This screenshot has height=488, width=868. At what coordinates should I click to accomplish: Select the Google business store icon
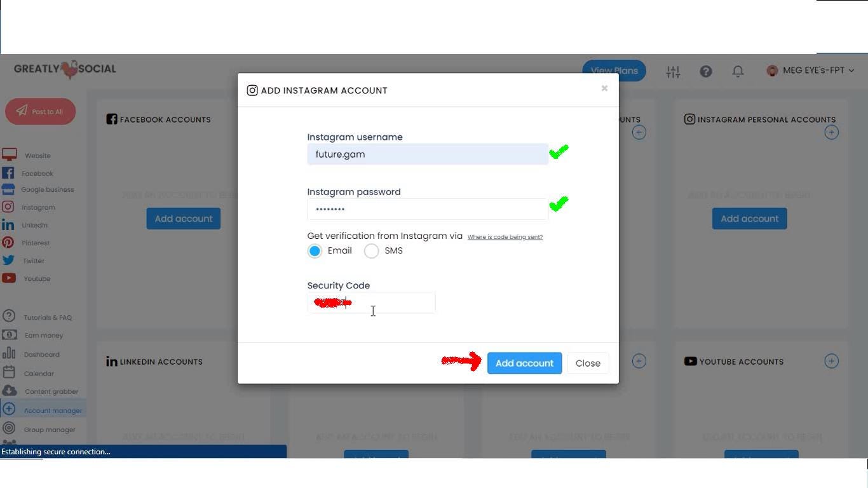point(8,189)
